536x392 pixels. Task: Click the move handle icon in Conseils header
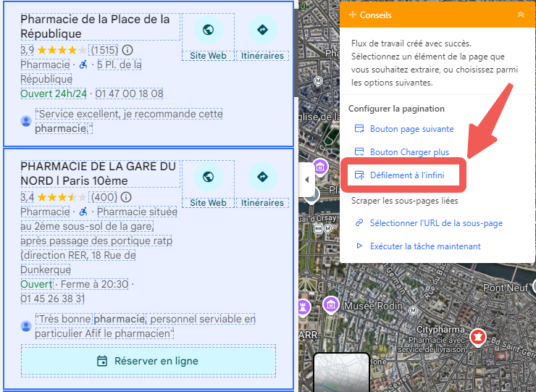(353, 14)
